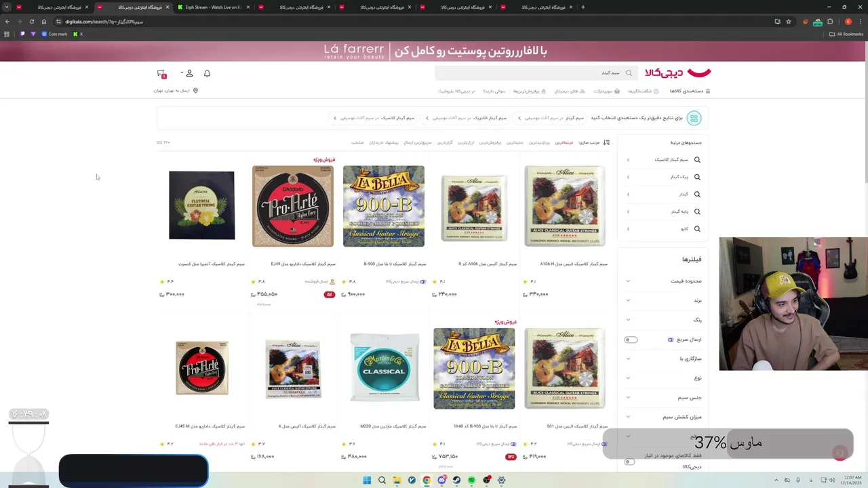
Task: Switch to the Erph Stream browser tab
Action: tap(214, 7)
